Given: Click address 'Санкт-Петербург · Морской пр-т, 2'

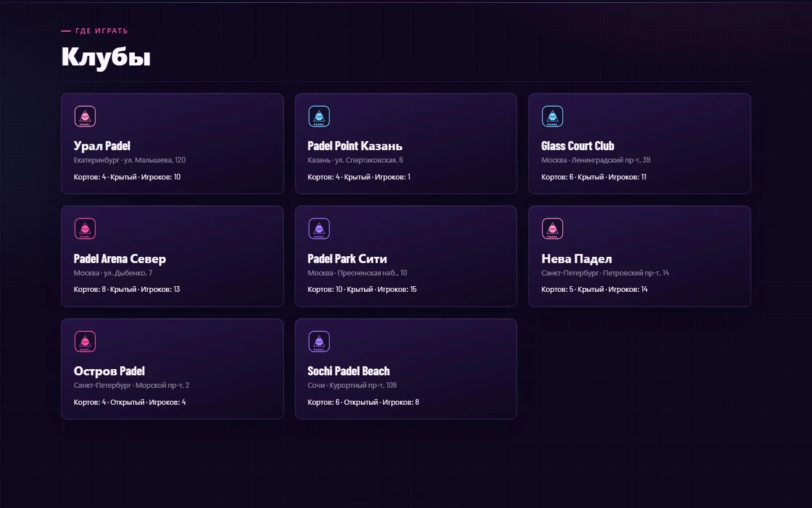Looking at the screenshot, I should [x=131, y=386].
